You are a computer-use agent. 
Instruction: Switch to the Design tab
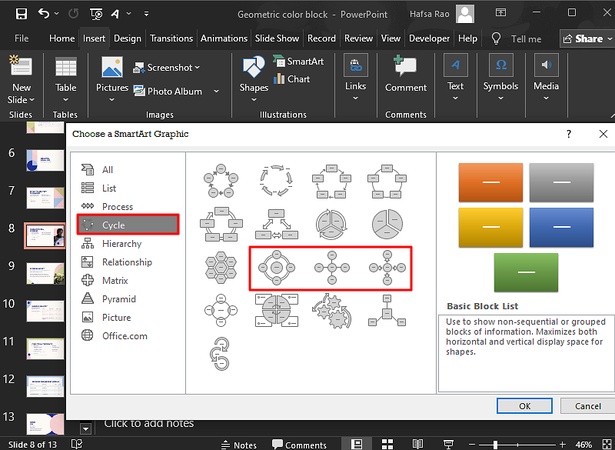pyautogui.click(x=127, y=38)
